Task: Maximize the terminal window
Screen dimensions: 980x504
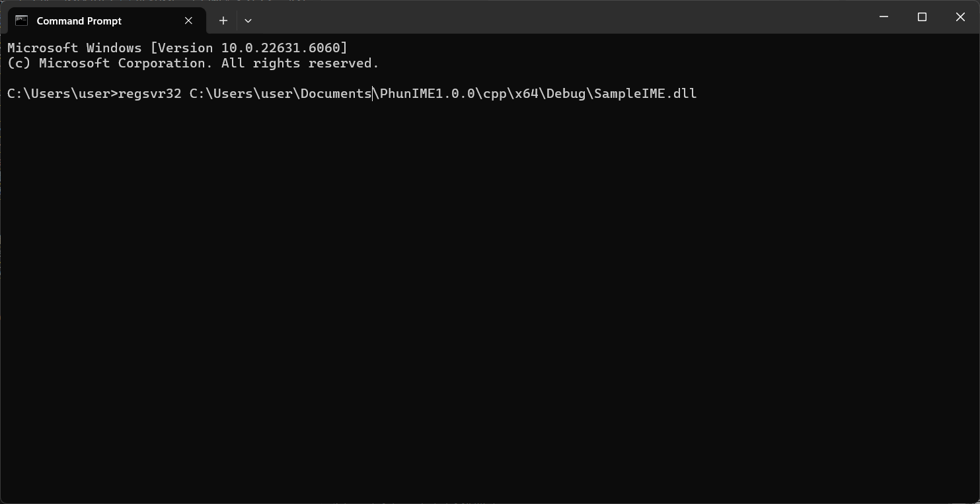Action: (x=922, y=17)
